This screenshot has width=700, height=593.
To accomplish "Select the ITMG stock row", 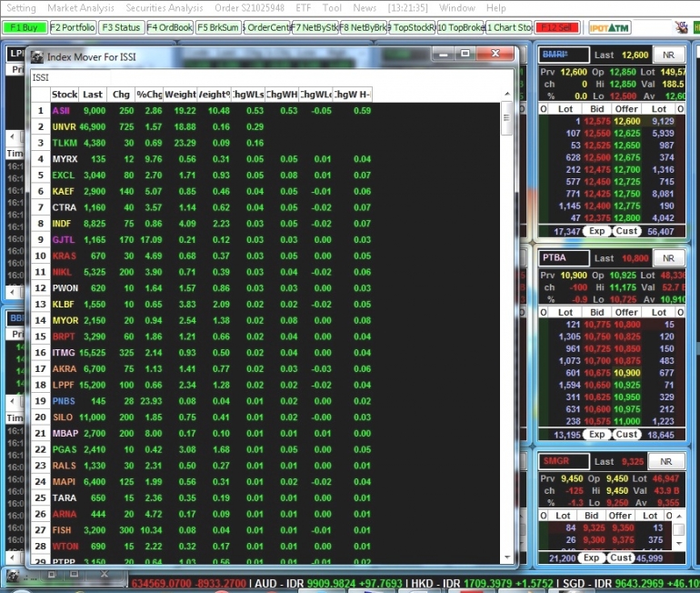I will 202,353.
